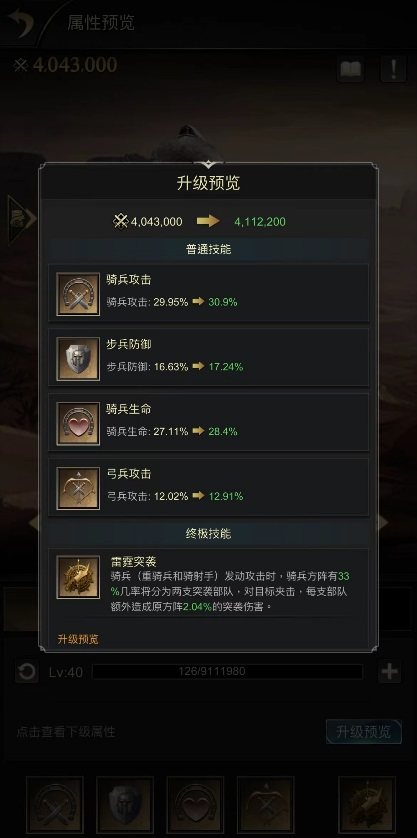Click bottom row bow skill slot
417x838 pixels.
(266, 804)
